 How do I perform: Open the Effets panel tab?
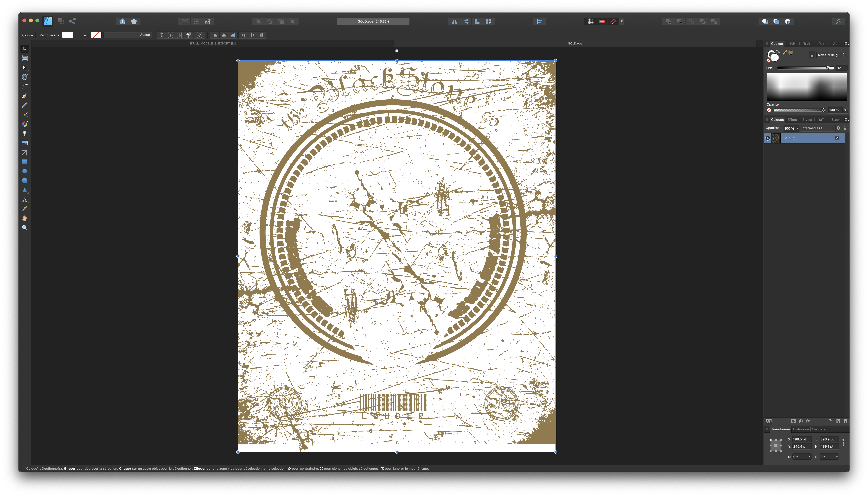click(792, 120)
